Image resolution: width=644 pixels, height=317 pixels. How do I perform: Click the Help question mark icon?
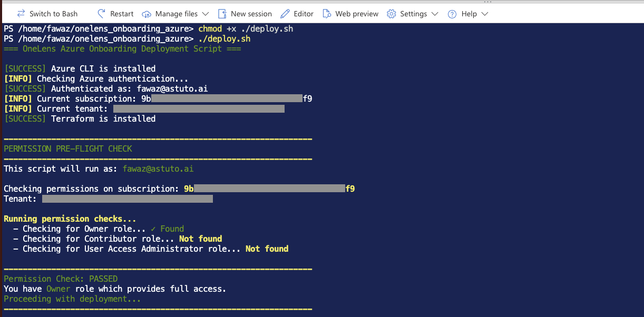452,14
